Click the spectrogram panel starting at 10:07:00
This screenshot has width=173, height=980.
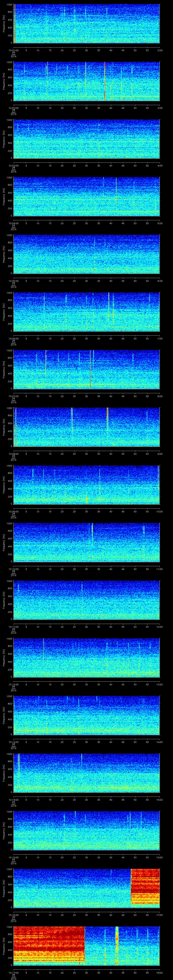point(87,369)
